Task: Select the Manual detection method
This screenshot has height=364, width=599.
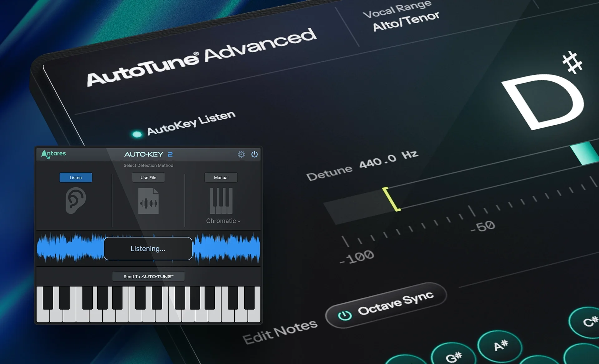Action: pos(221,178)
